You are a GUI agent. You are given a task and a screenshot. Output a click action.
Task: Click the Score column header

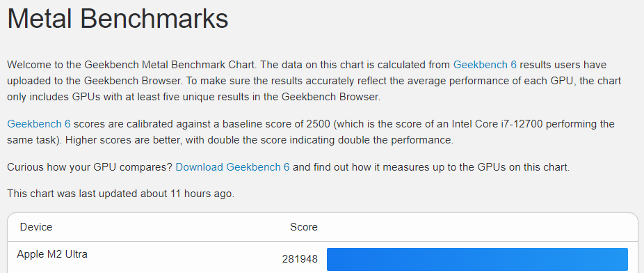click(x=304, y=227)
